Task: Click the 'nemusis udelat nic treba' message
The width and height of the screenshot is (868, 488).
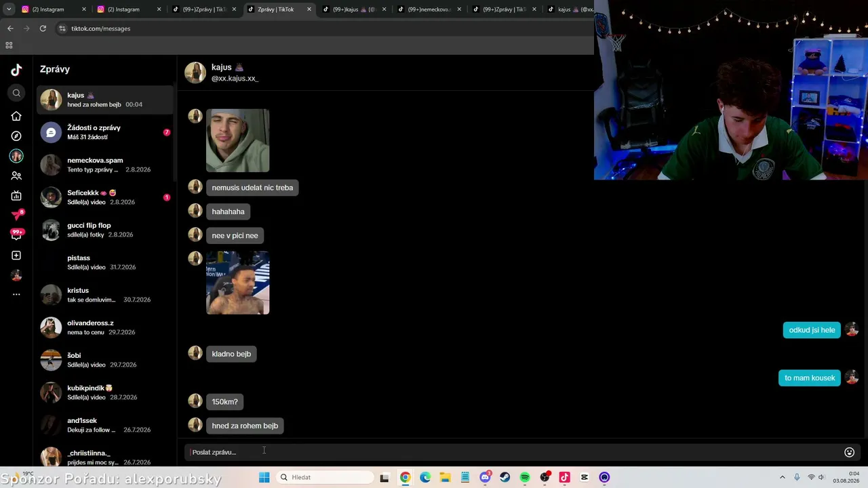Action: pyautogui.click(x=252, y=188)
